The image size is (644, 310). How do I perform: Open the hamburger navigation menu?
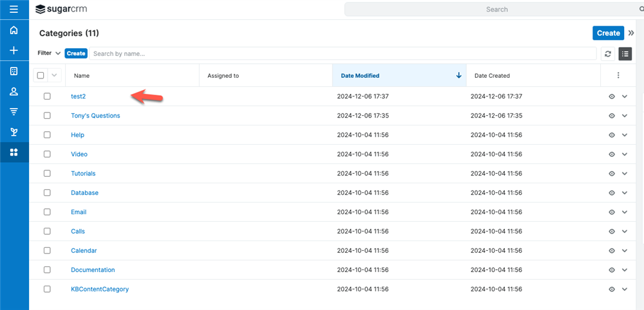[14, 10]
